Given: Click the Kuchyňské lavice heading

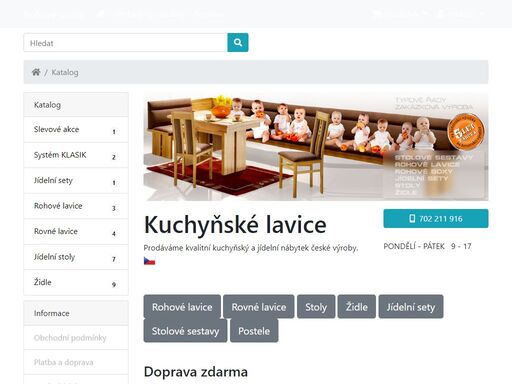Looking at the screenshot, I should tap(235, 224).
